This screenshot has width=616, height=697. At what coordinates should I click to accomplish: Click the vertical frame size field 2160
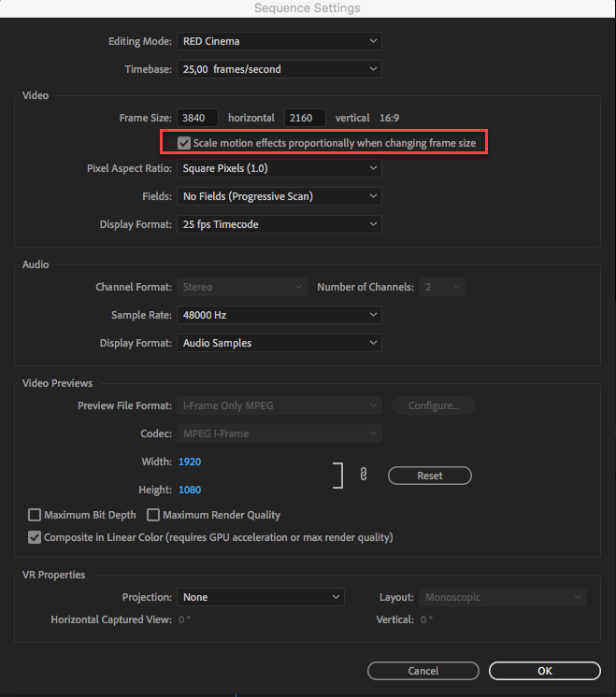coord(305,118)
